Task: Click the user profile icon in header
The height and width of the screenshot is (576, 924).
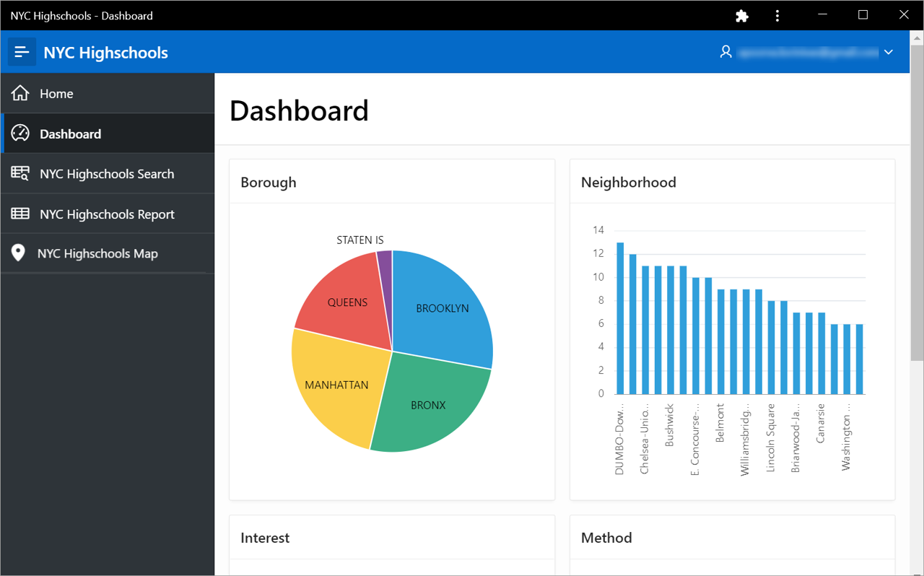Action: click(726, 52)
